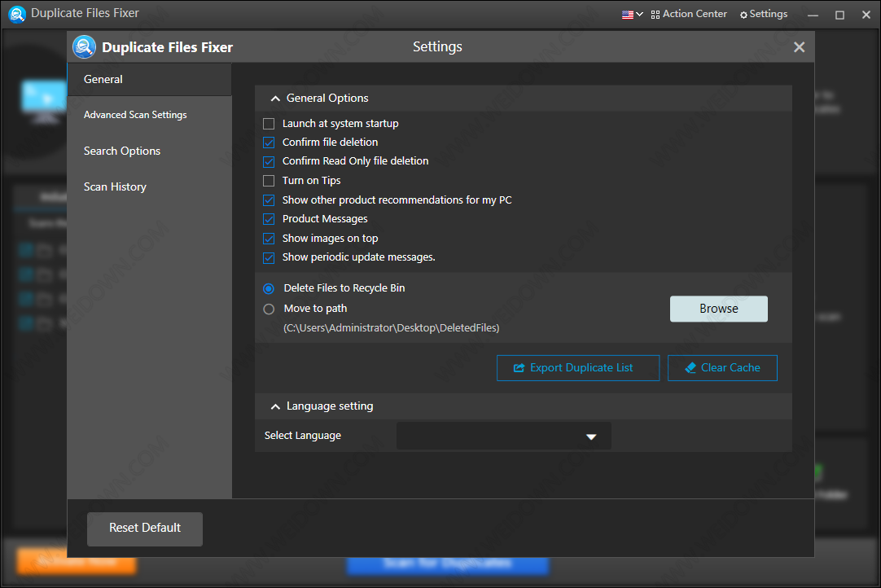Click the Settings dialog app logo icon
881x588 pixels.
pyautogui.click(x=85, y=47)
